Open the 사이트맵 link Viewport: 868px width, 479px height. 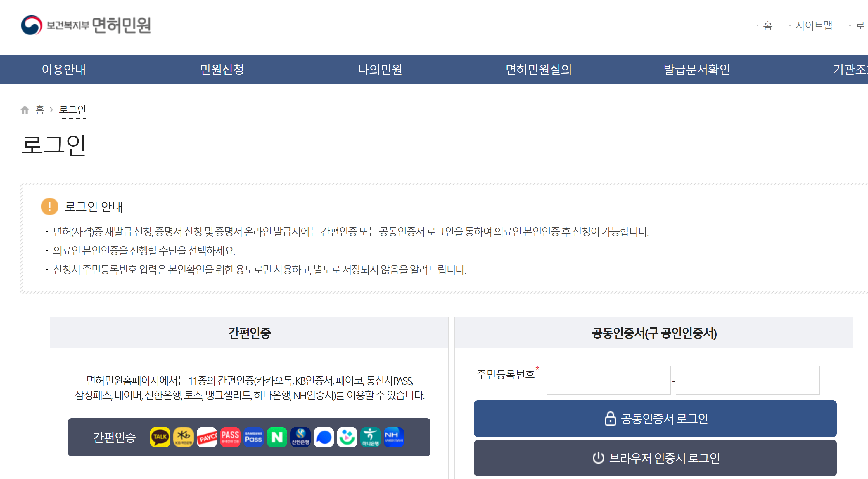(814, 26)
